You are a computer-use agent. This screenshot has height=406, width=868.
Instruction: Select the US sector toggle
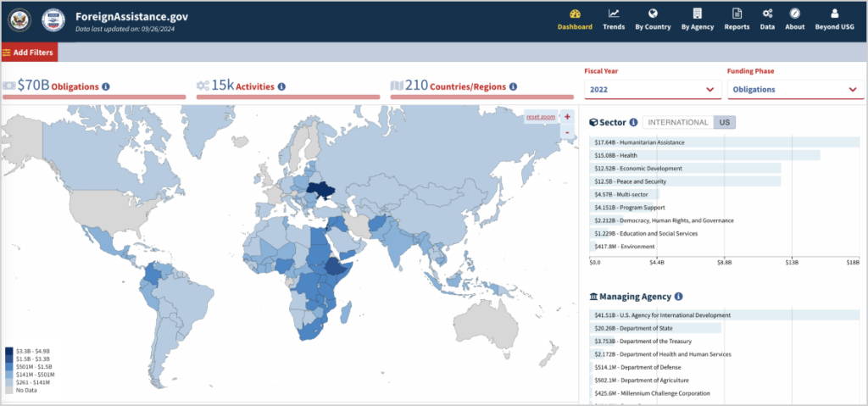pyautogui.click(x=724, y=122)
